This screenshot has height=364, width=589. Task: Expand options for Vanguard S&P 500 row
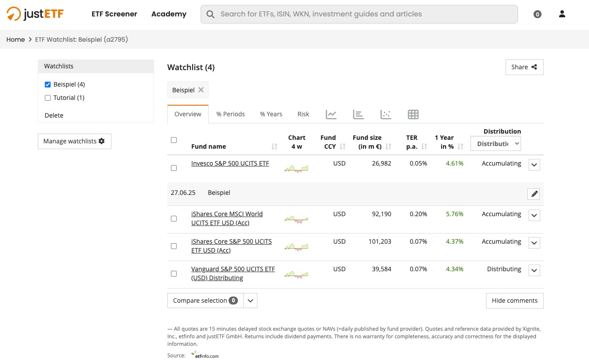click(x=534, y=270)
